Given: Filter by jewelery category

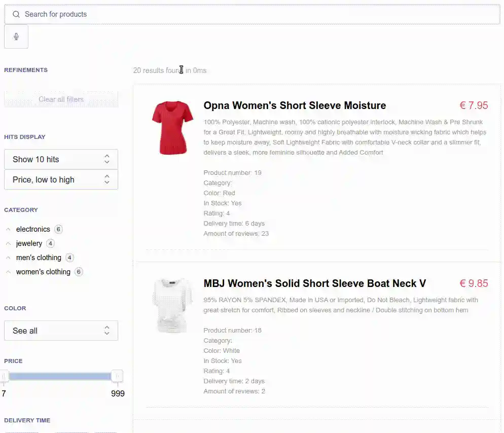Looking at the screenshot, I should pos(29,243).
